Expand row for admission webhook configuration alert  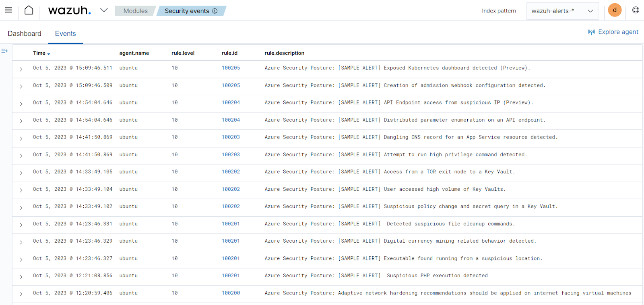(21, 86)
